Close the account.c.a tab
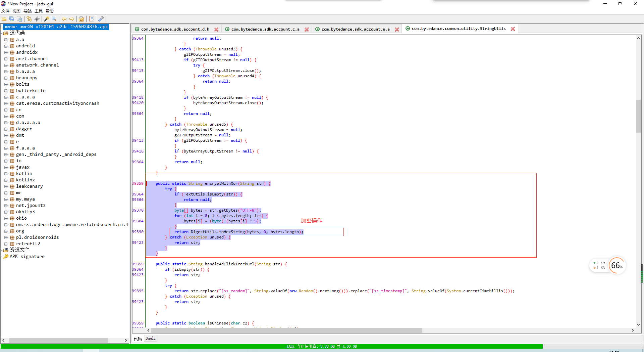The height and width of the screenshot is (352, 644). tap(307, 30)
